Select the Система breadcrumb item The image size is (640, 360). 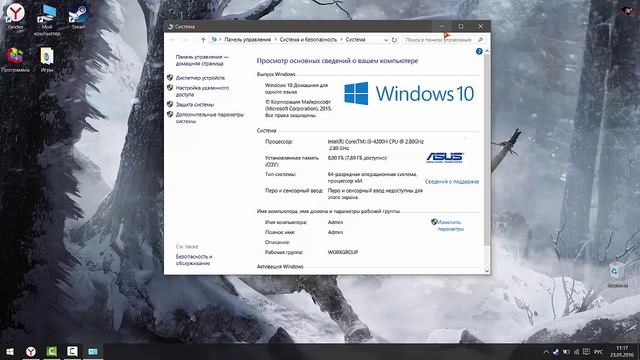click(x=356, y=40)
